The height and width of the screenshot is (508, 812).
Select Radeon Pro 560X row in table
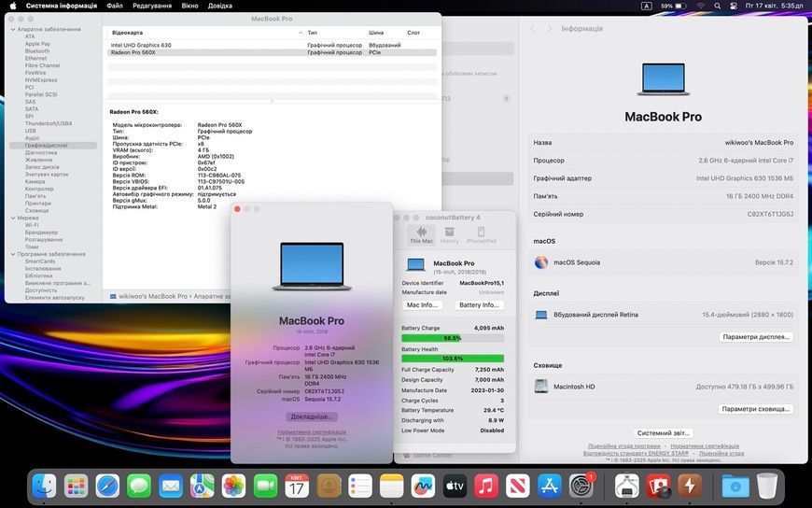click(x=272, y=52)
